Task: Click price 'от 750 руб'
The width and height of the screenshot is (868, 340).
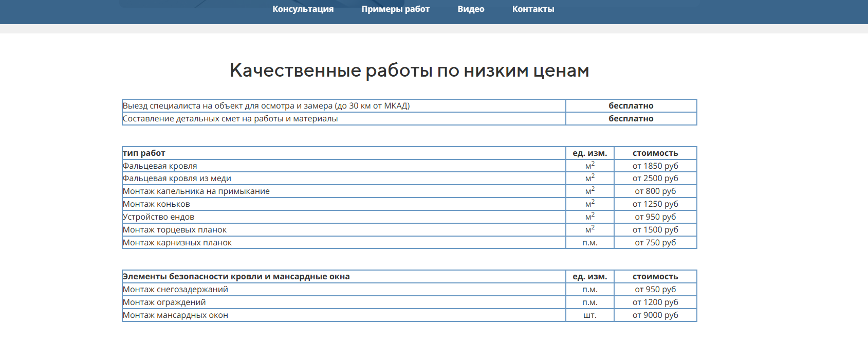Action: point(655,242)
